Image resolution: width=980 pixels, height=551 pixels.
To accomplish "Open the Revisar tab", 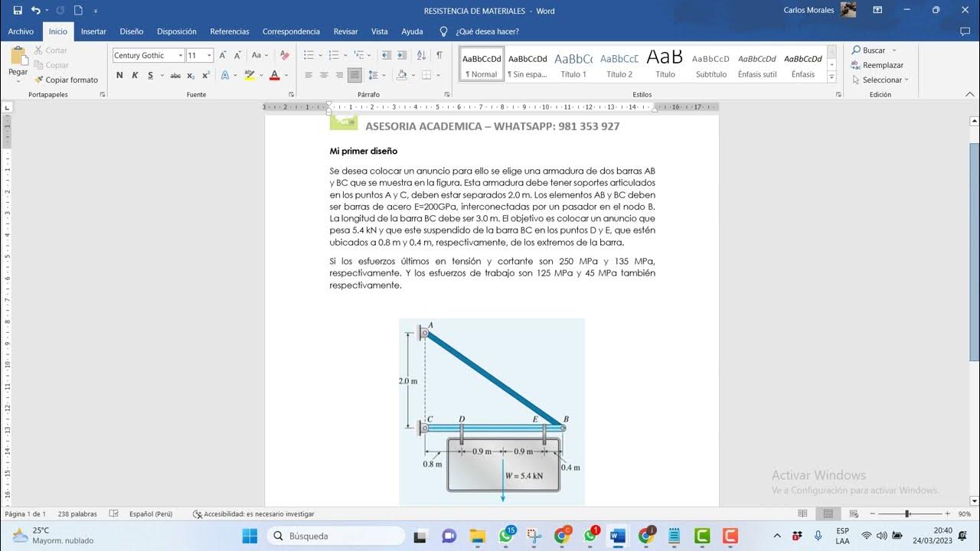I will coord(345,31).
